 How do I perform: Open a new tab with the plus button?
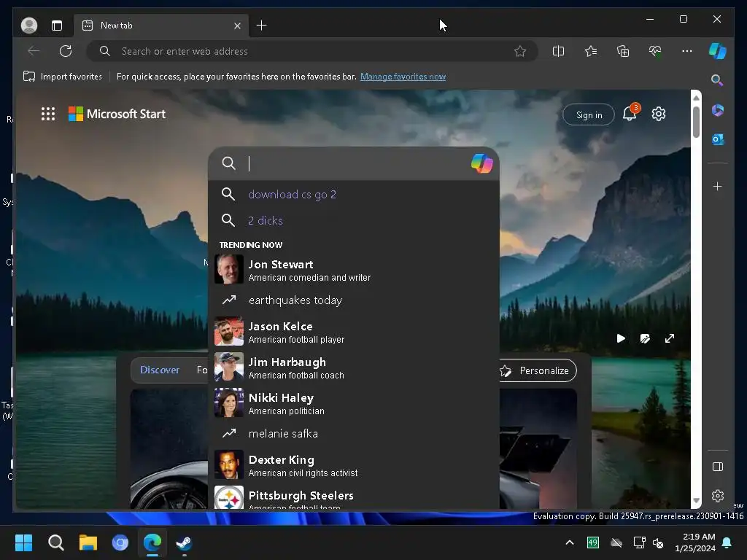pyautogui.click(x=262, y=26)
